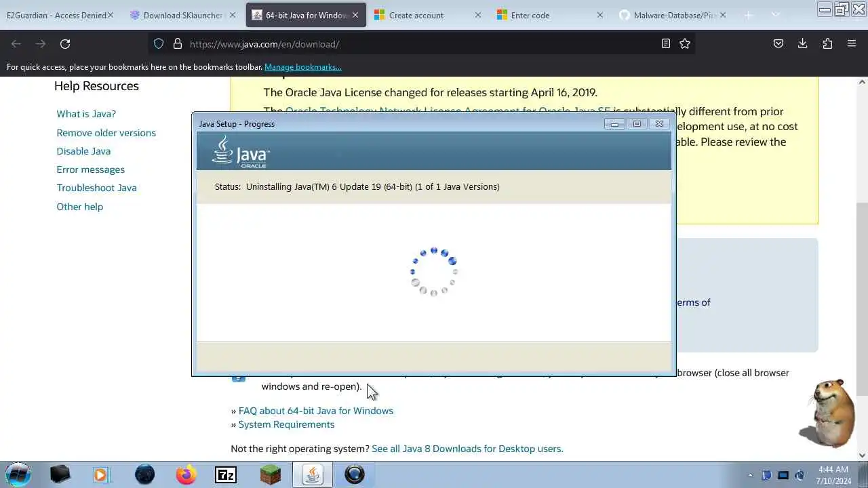Open the Disable Java help link
Image resolution: width=868 pixels, height=488 pixels.
(83, 151)
